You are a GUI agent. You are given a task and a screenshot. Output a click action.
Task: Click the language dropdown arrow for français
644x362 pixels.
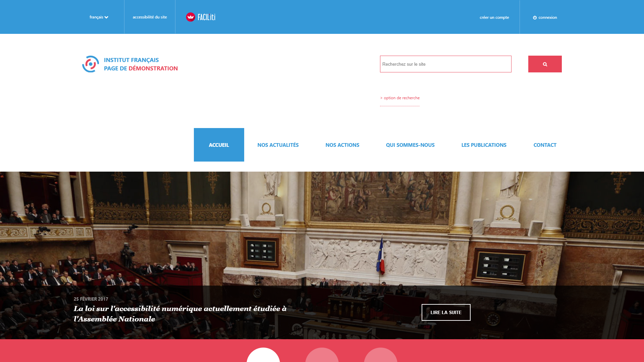pyautogui.click(x=107, y=17)
